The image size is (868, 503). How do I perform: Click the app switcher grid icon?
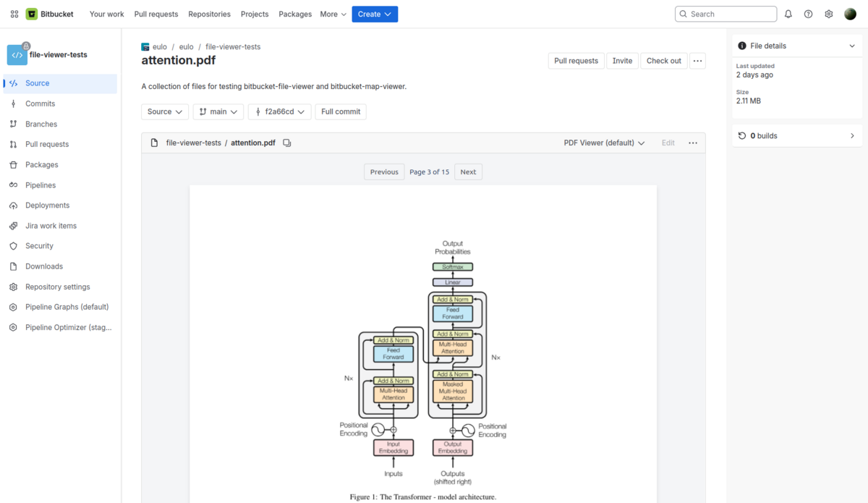(14, 14)
